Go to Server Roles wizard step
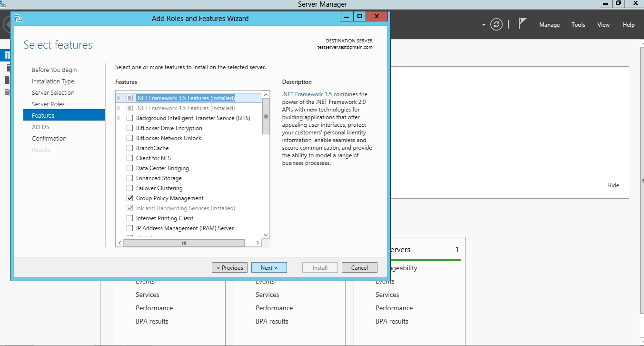644x346 pixels. click(48, 104)
